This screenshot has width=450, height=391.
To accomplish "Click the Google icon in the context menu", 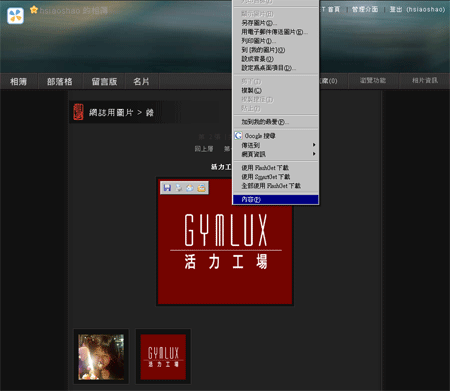I will pyautogui.click(x=238, y=136).
